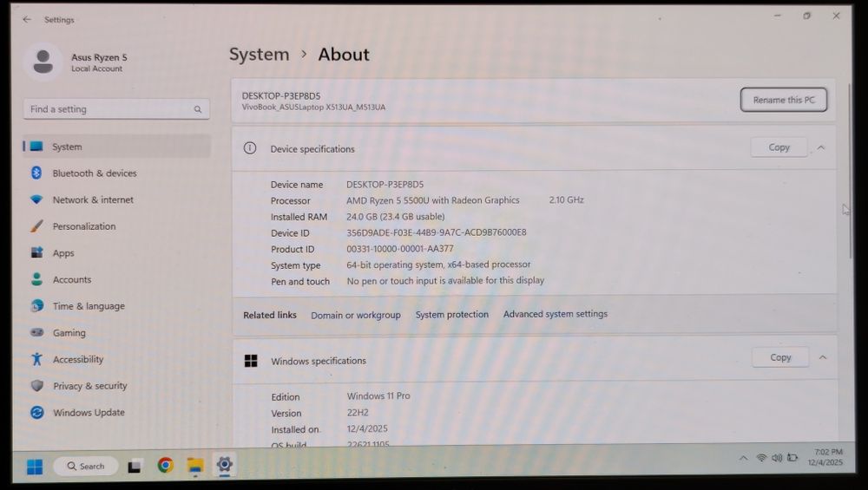Click the info icon beside Device specifications

coord(250,148)
